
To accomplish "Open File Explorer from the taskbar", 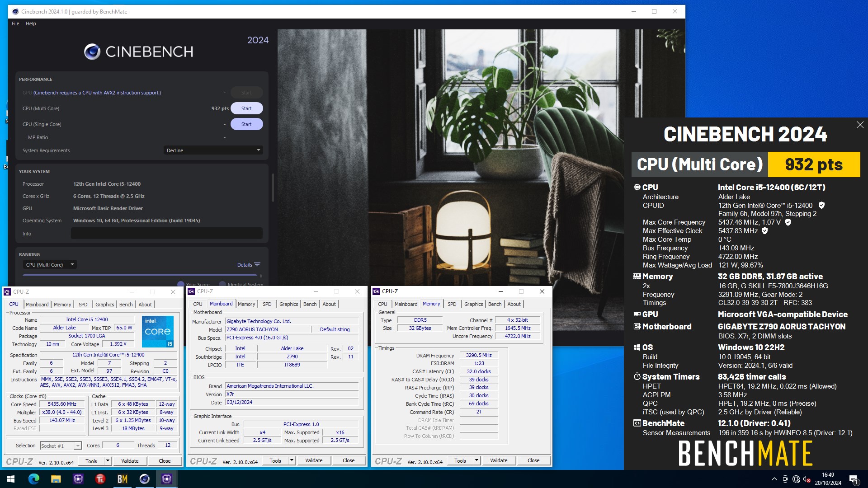I will click(x=56, y=479).
